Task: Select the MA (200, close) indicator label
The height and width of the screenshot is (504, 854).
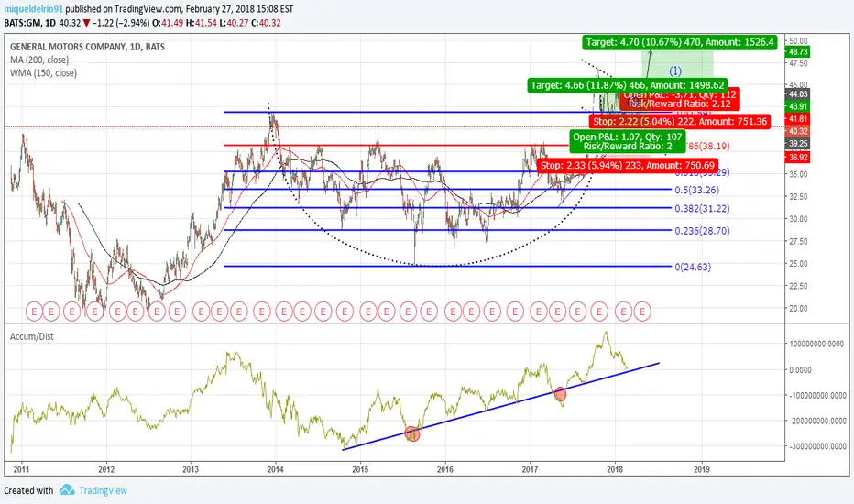Action: click(x=39, y=60)
